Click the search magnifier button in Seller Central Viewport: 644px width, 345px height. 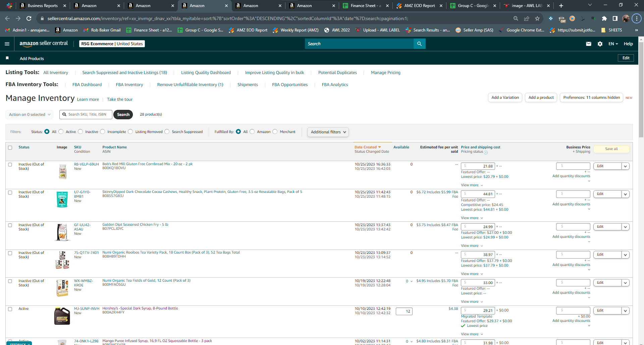[x=419, y=44]
